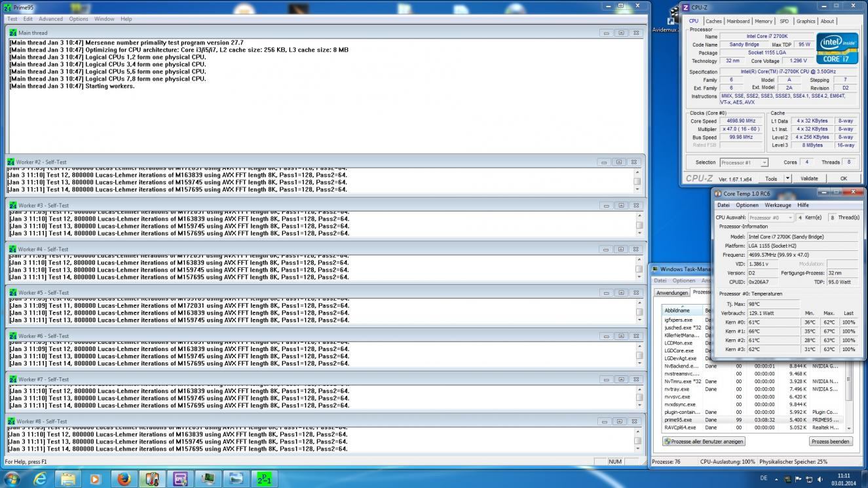Open Datei menu in Task-Manager

click(660, 280)
